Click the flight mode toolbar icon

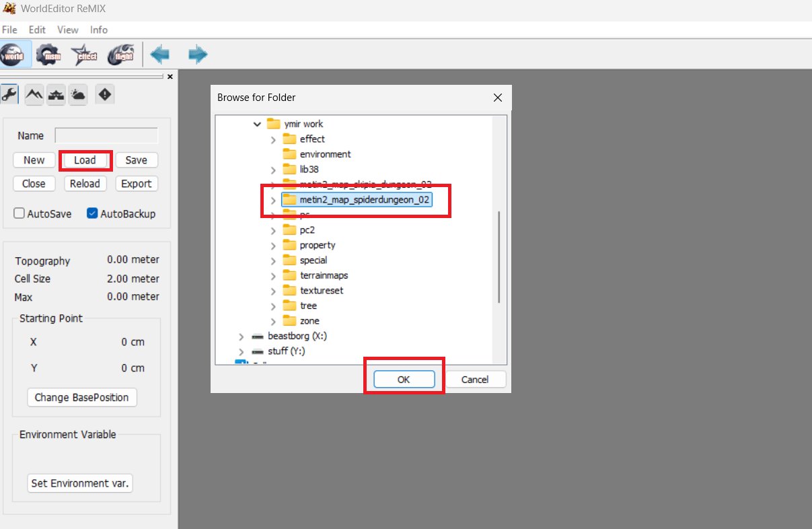[121, 55]
